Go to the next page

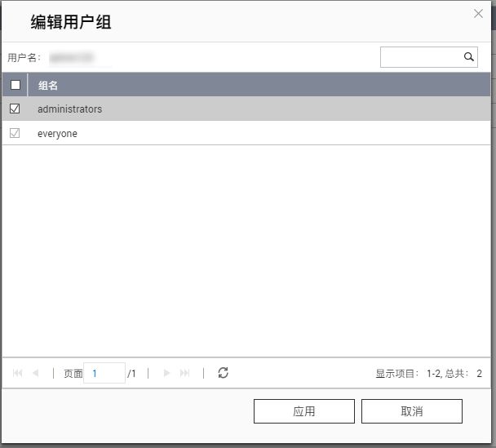[167, 373]
